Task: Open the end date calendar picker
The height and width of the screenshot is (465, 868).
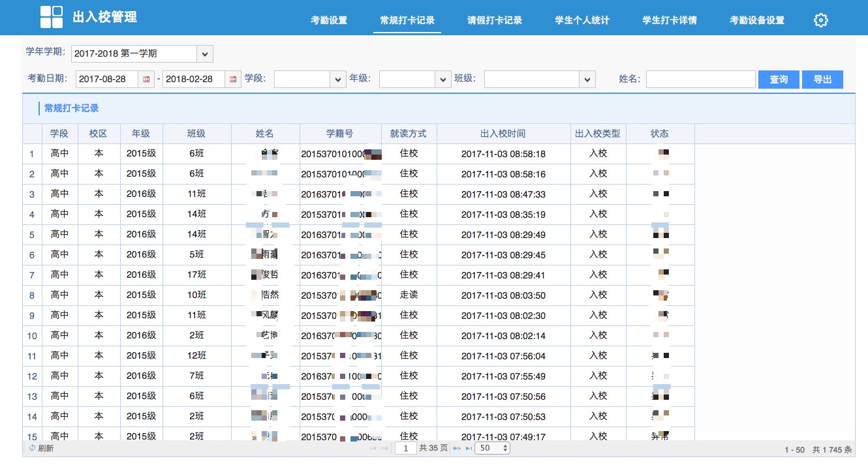Action: point(233,79)
